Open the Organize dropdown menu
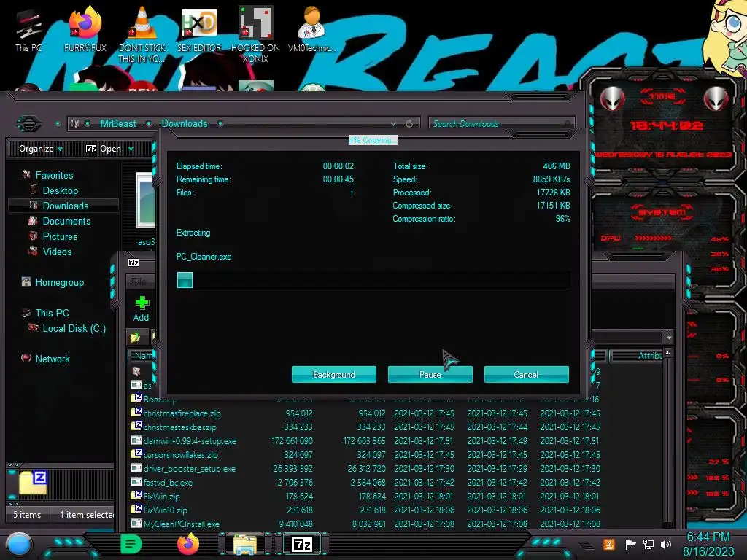 tap(41, 149)
